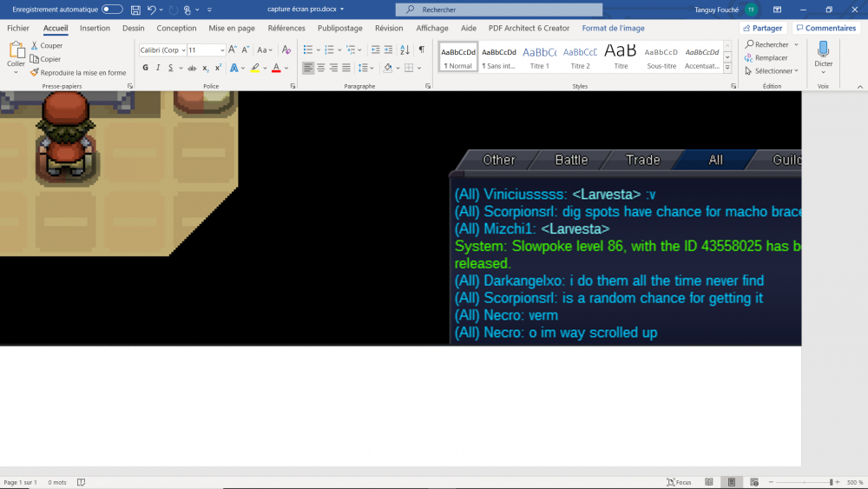The image size is (868, 489).
Task: Click the show paragraph marks (¶) icon
Action: [x=421, y=50]
